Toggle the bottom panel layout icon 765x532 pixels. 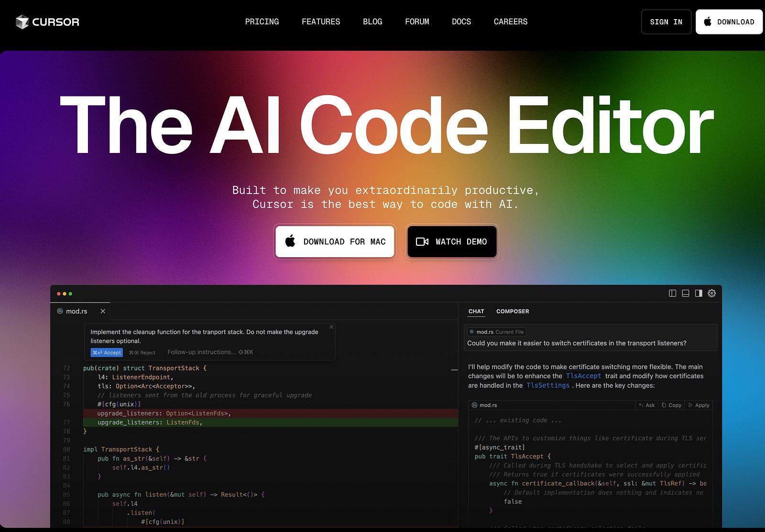point(686,293)
